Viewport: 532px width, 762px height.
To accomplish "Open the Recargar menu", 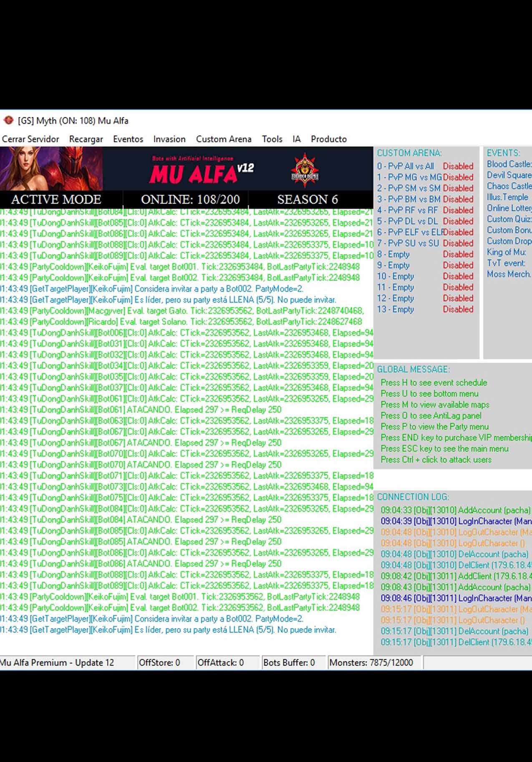I will point(86,139).
